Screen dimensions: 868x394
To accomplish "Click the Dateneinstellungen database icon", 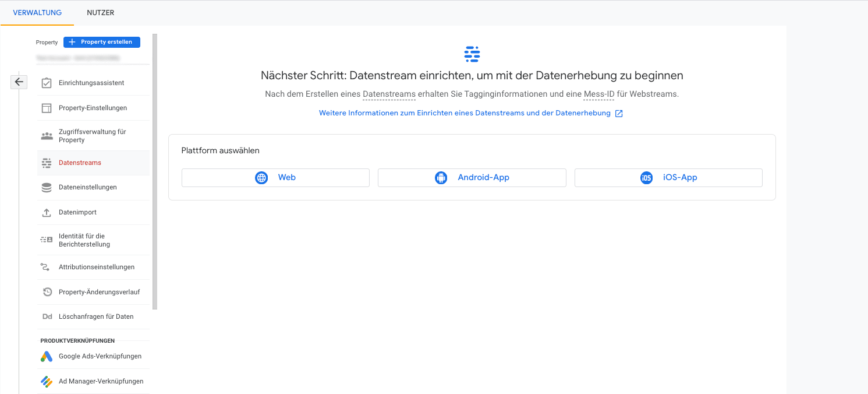I will 47,188.
